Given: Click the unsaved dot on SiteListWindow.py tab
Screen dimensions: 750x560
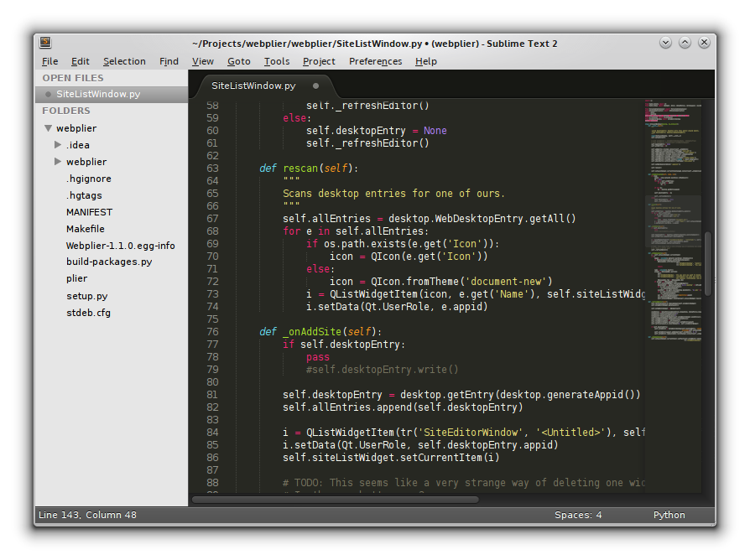Looking at the screenshot, I should [315, 86].
